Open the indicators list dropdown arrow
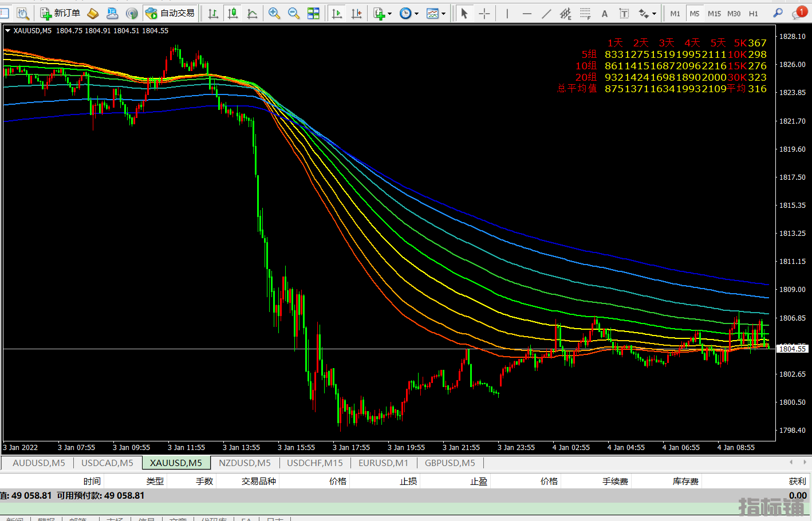The image size is (812, 521). coord(390,14)
